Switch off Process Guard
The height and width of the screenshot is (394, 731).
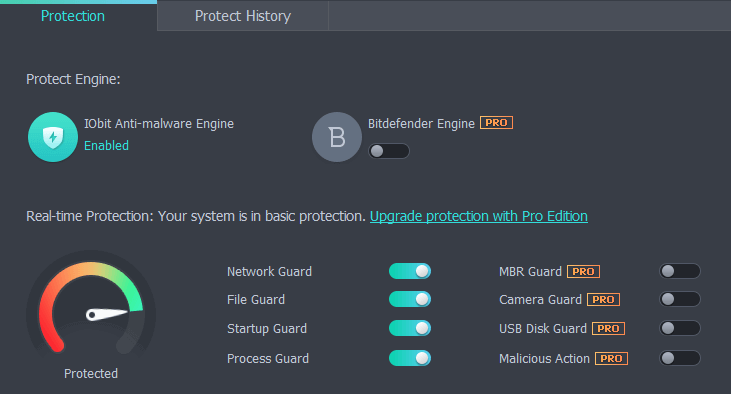point(410,358)
